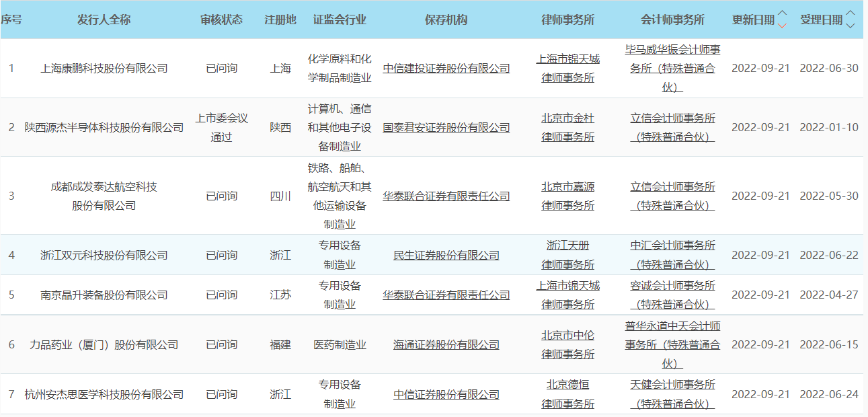Click acceptance date 2022-06-15
This screenshot has width=868, height=417.
(829, 344)
